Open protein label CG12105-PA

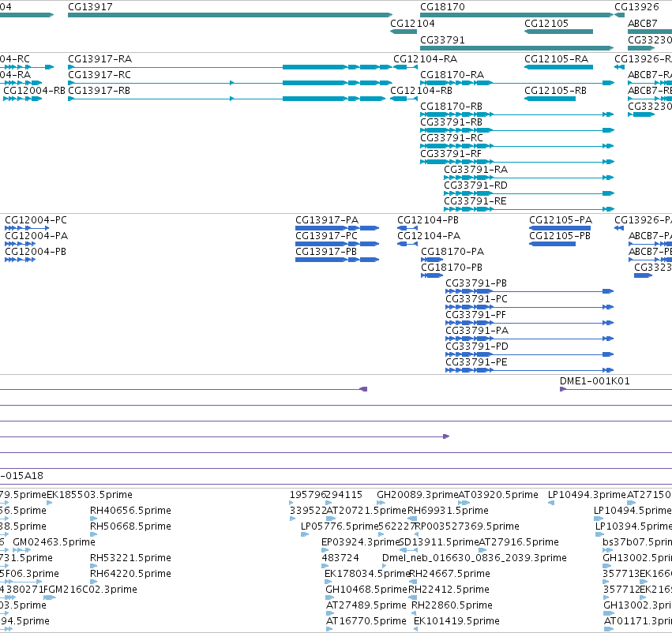tap(561, 220)
